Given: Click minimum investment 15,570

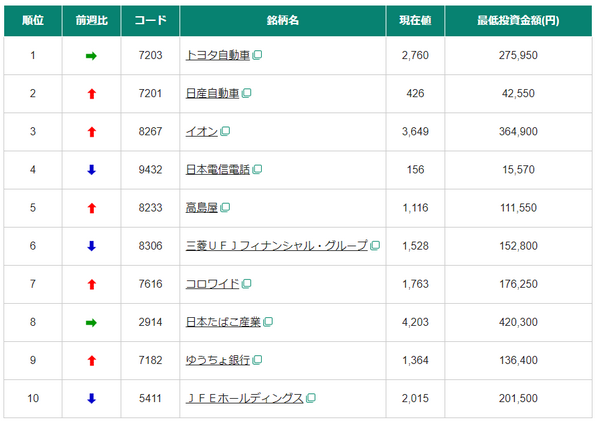Looking at the screenshot, I should [x=518, y=169].
